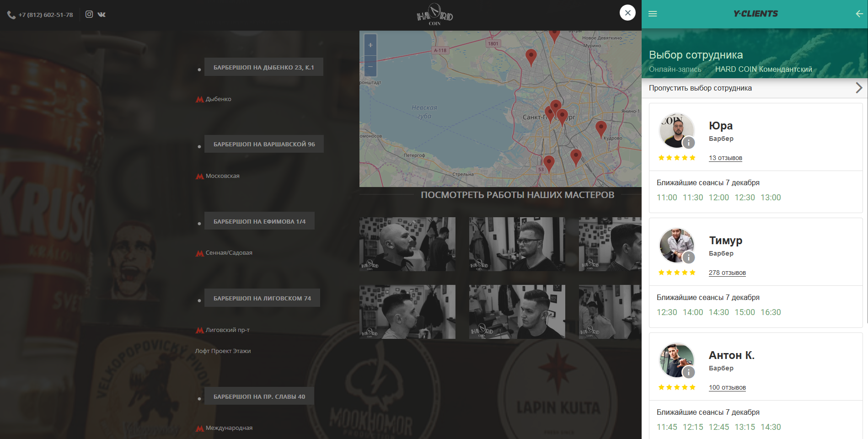The width and height of the screenshot is (868, 439).
Task: Choose 14:00 session for Тимур
Action: click(693, 312)
